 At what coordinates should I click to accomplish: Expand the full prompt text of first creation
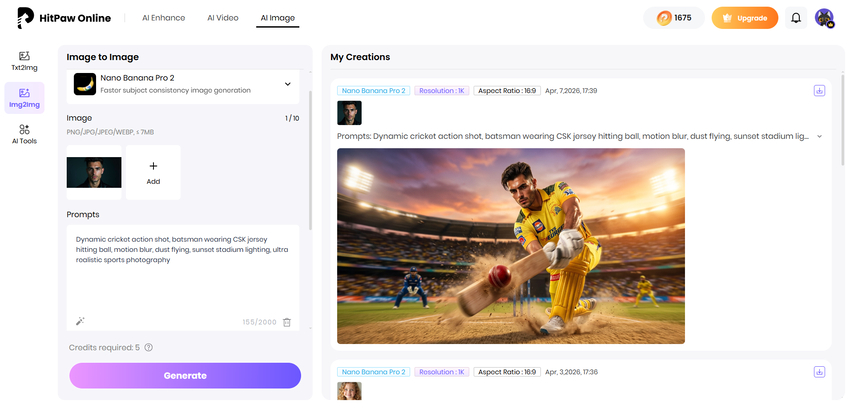click(820, 136)
